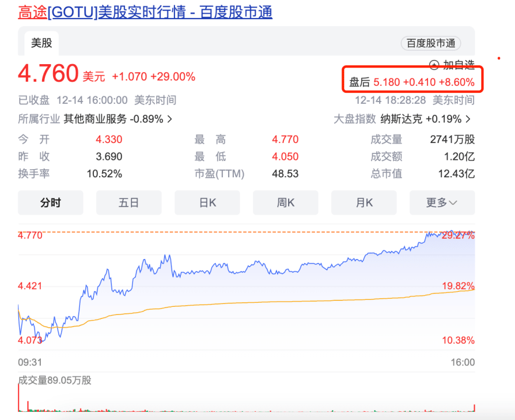Click the plus icon to add to watchlist
Viewport: 515px width, 420px height.
click(434, 65)
